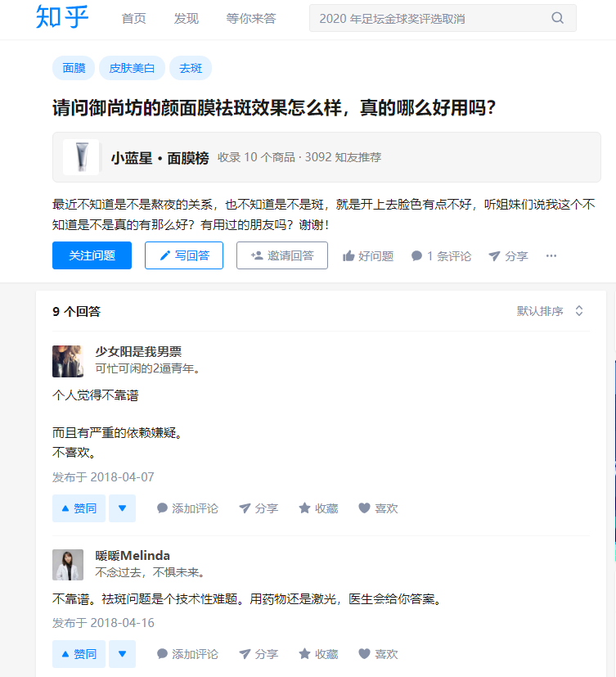This screenshot has height=677, width=616.
Task: Open the question's 1 条评论 comments
Action: (441, 256)
